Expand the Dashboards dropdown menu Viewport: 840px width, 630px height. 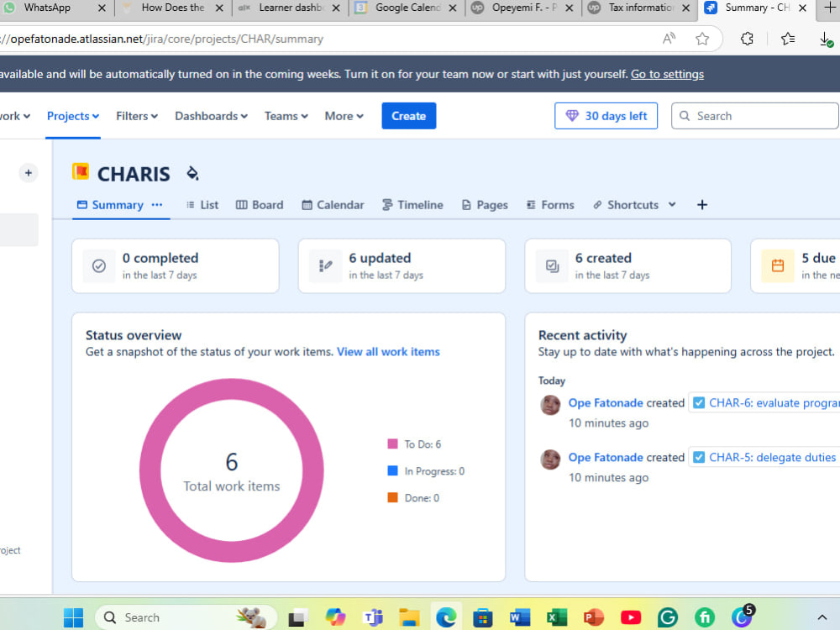click(x=211, y=116)
